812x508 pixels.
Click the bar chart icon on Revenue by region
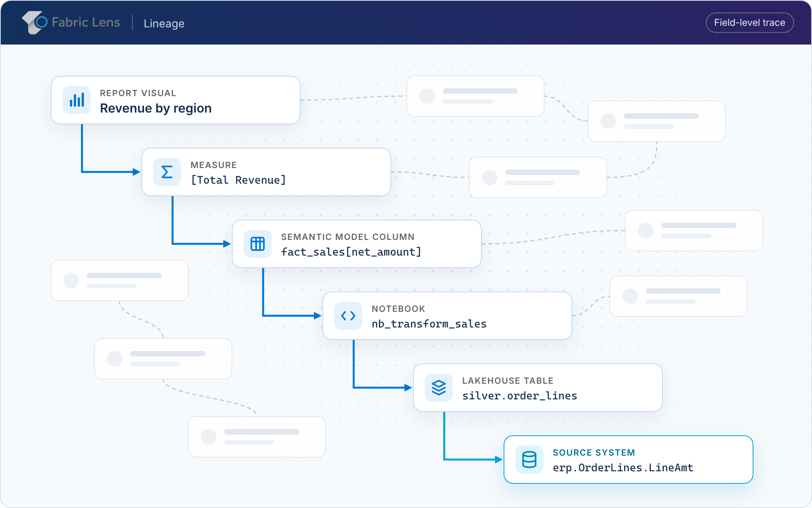(x=77, y=100)
